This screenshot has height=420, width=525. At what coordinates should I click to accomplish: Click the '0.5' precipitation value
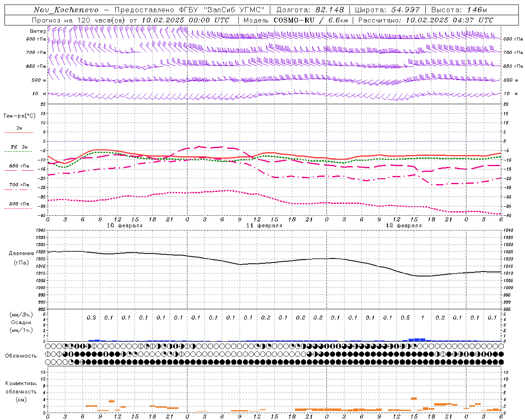coord(405,317)
